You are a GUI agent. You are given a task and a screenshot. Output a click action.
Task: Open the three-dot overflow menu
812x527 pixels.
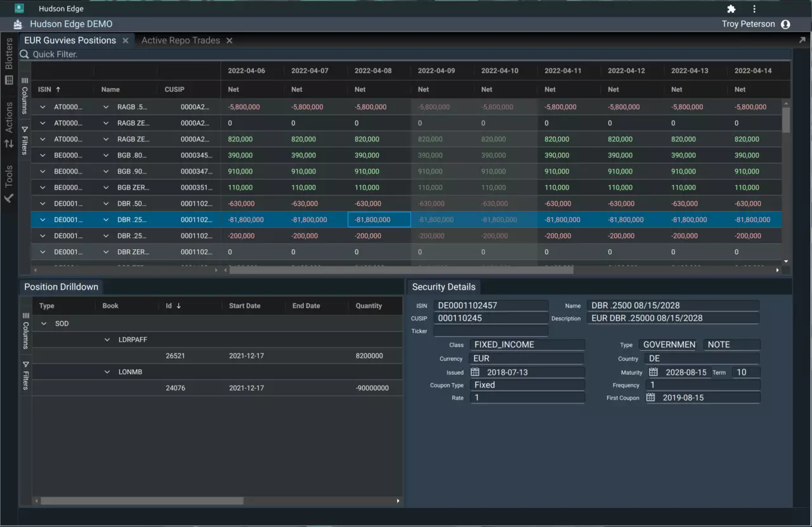tap(754, 9)
